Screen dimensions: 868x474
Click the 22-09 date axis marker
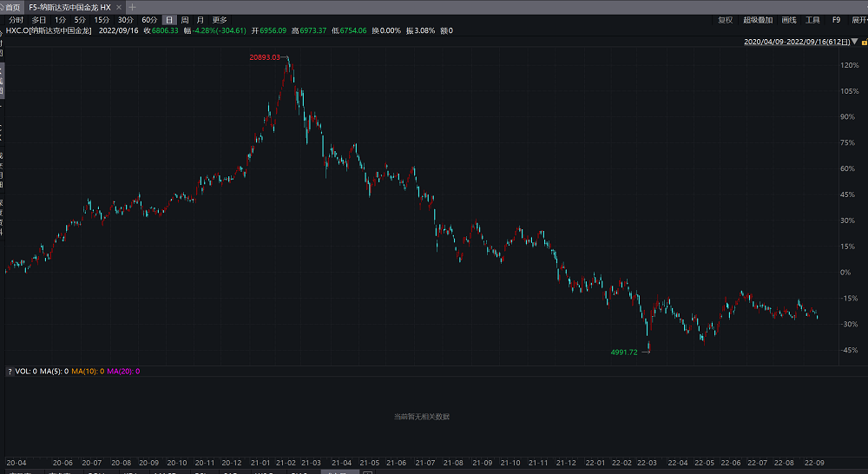[814, 463]
